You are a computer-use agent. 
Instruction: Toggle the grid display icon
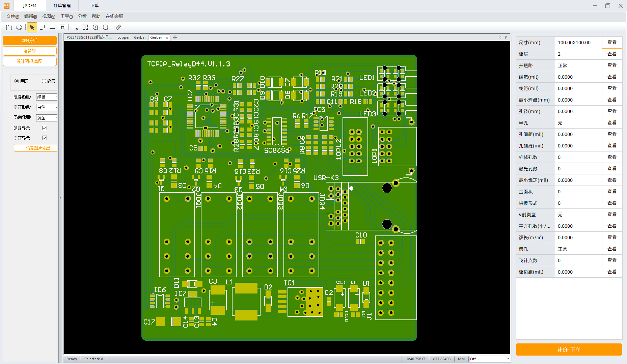click(52, 27)
